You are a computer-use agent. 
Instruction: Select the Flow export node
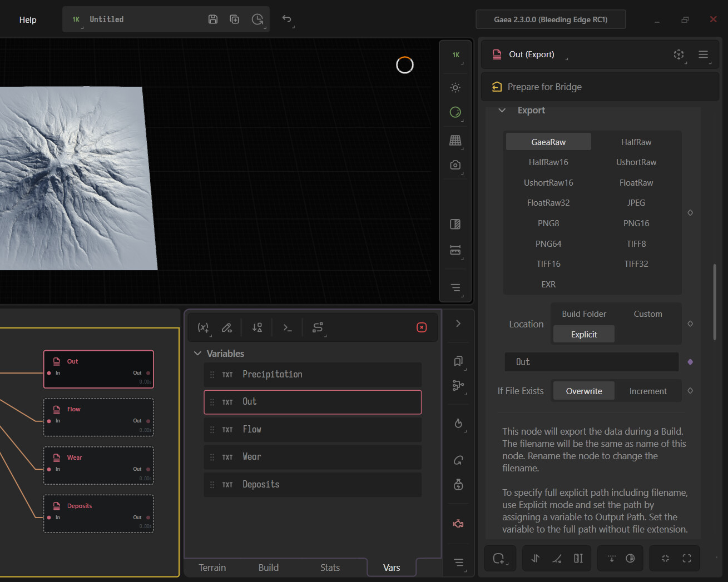pos(98,417)
